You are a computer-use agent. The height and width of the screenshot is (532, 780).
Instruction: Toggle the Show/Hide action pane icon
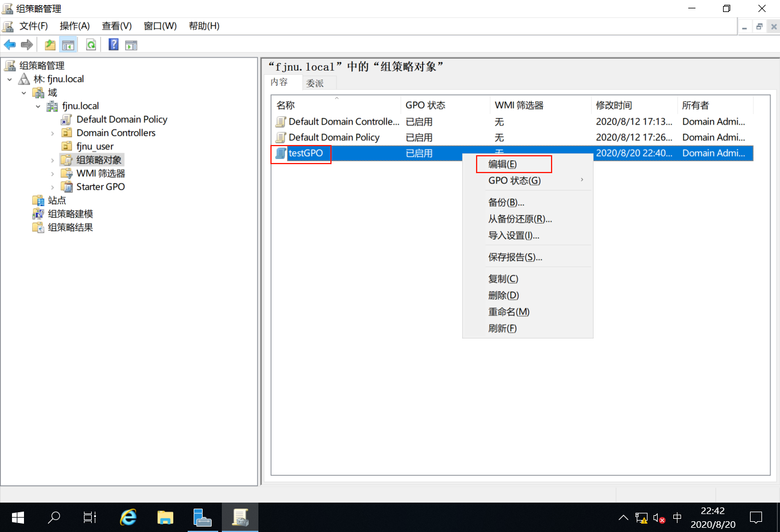coord(131,45)
